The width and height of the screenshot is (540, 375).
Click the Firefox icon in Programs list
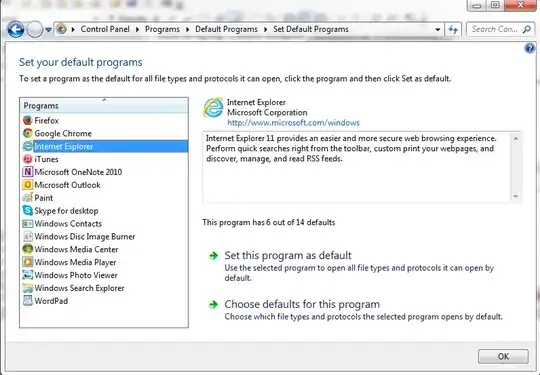tap(28, 121)
